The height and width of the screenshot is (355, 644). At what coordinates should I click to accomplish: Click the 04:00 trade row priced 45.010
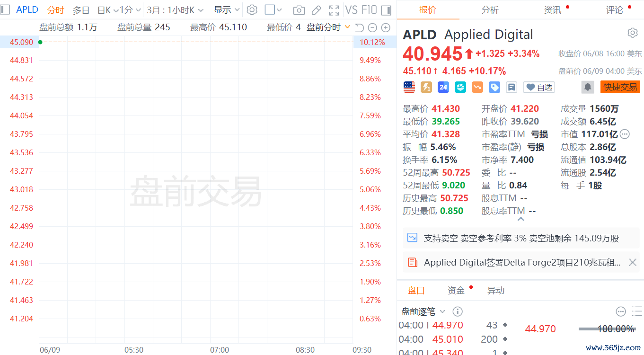(453, 339)
